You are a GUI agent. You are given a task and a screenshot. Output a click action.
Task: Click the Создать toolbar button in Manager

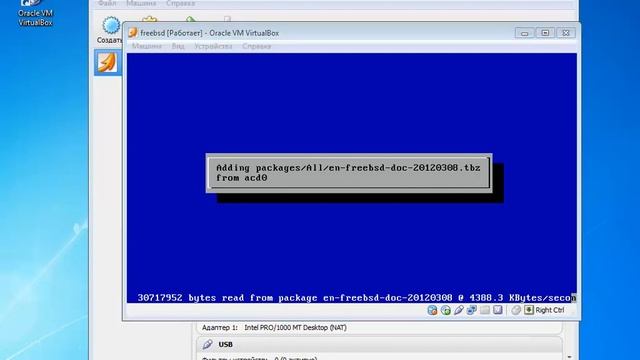click(109, 30)
